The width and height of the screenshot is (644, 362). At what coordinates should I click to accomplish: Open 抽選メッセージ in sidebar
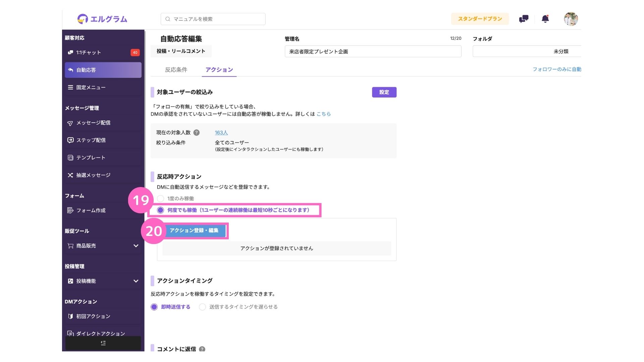pos(103,175)
